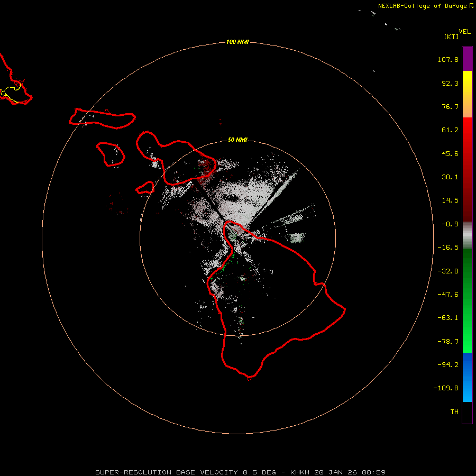Click the blue segment of velocity color bar

(x=467, y=377)
